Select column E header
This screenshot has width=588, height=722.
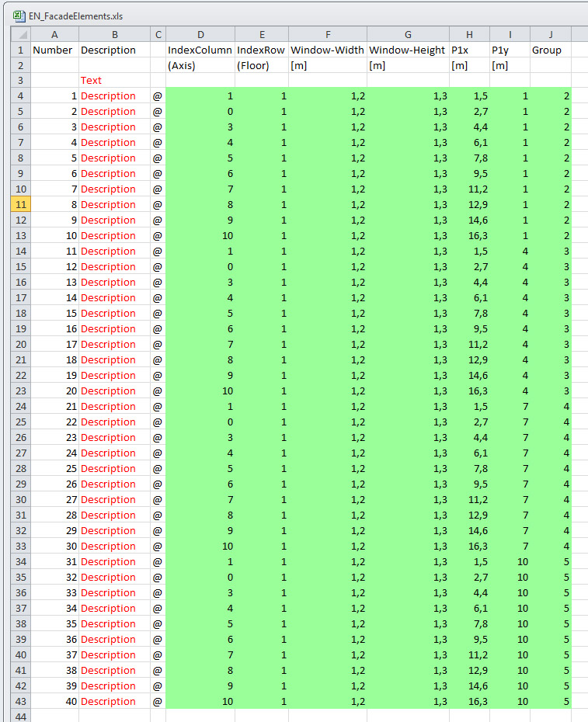pyautogui.click(x=262, y=34)
